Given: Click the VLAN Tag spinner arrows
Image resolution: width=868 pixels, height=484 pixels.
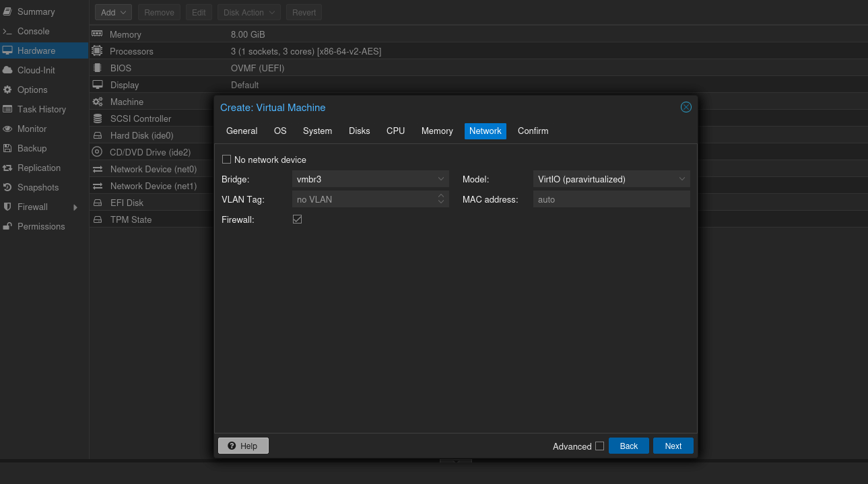Looking at the screenshot, I should (441, 199).
